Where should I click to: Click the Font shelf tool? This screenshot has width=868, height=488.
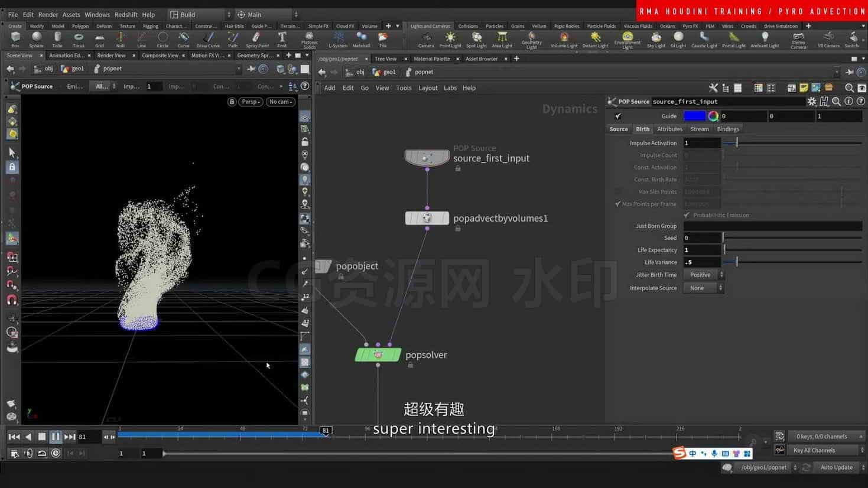pyautogui.click(x=282, y=40)
